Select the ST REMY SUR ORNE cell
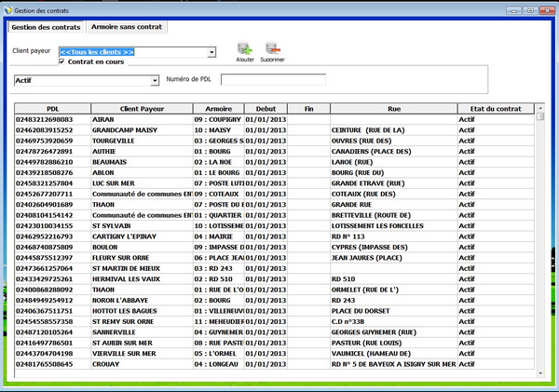Image resolution: width=559 pixels, height=392 pixels. (x=142, y=322)
